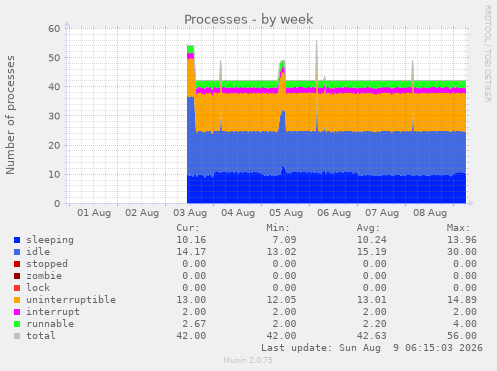
Task: Click the '05 Aug' x-axis label
Action: 286,213
